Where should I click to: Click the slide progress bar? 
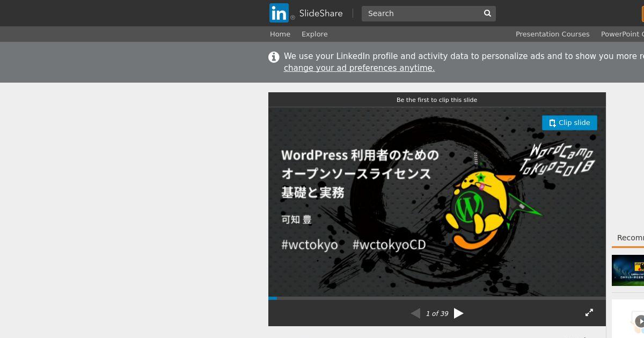pyautogui.click(x=437, y=298)
